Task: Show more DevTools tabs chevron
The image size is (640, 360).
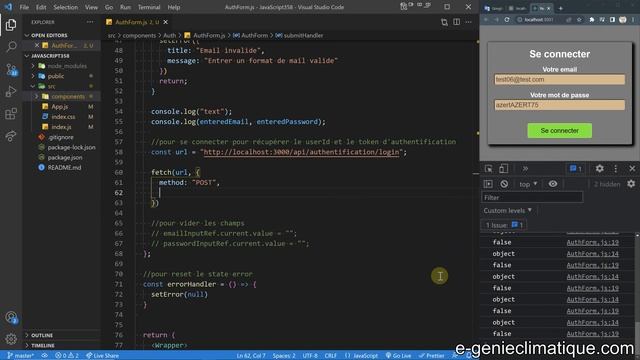Action: (x=525, y=169)
